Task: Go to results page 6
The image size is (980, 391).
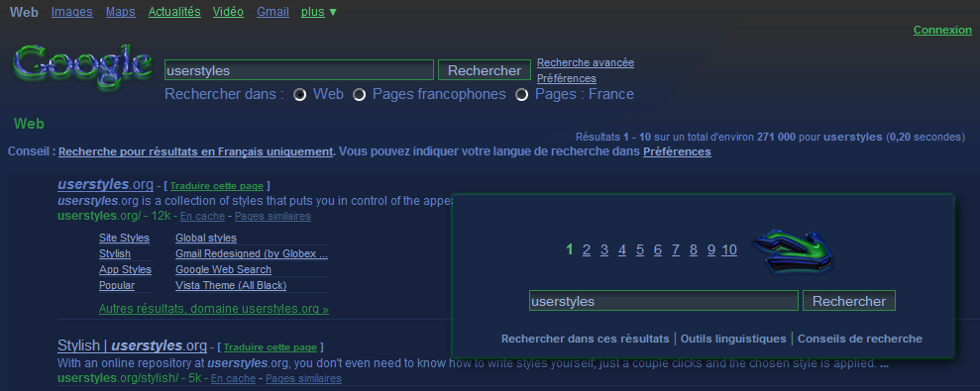Action: (x=658, y=250)
